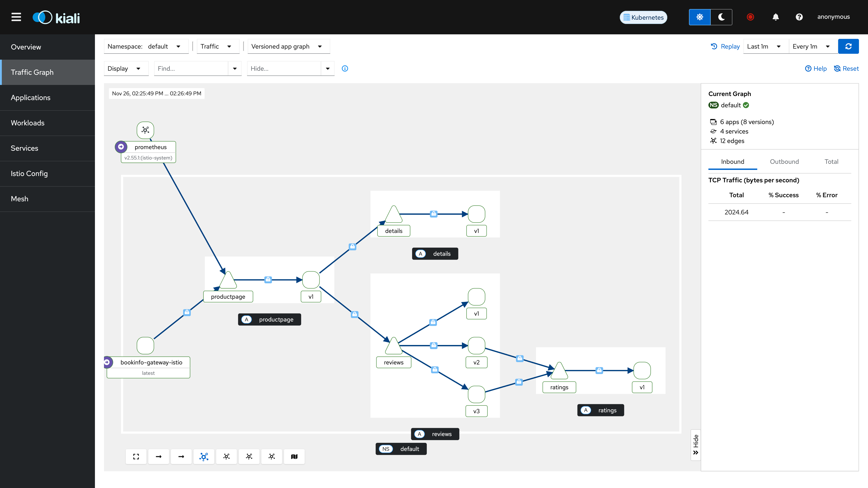Collapse the side panel with Hide
Screen dimensions: 868x488
[x=696, y=445]
